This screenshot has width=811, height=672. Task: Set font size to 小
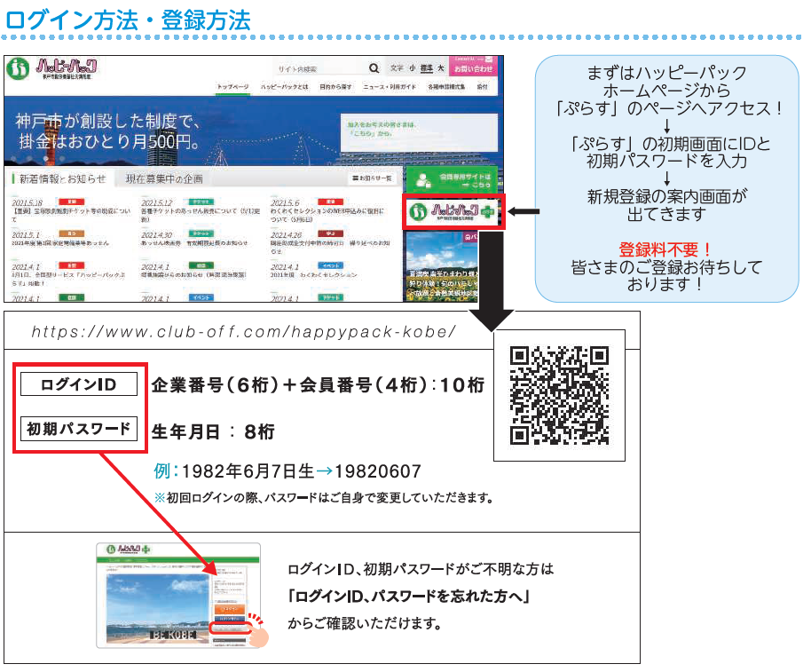click(x=412, y=68)
